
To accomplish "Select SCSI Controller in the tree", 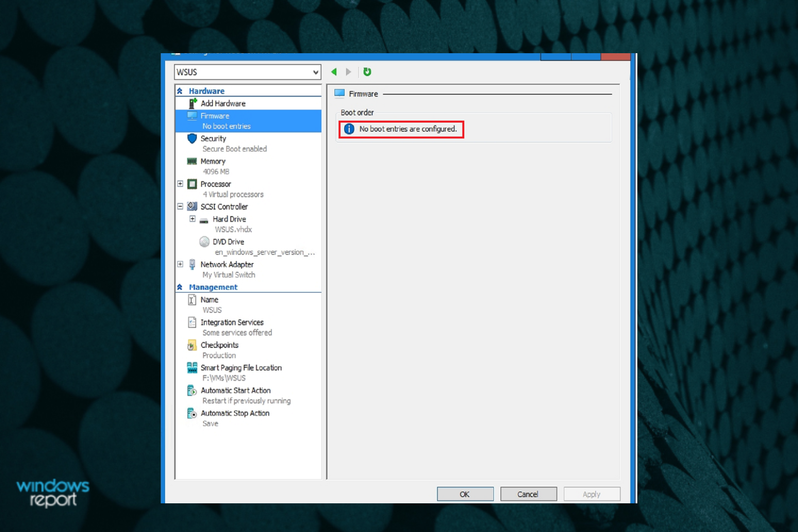I will [x=224, y=207].
